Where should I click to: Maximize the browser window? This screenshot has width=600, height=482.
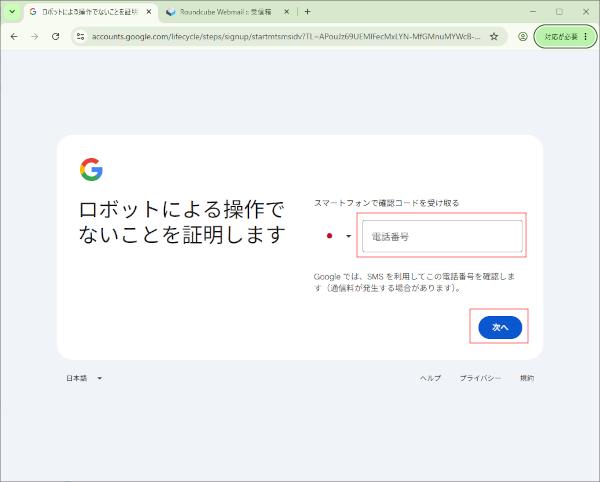click(559, 12)
